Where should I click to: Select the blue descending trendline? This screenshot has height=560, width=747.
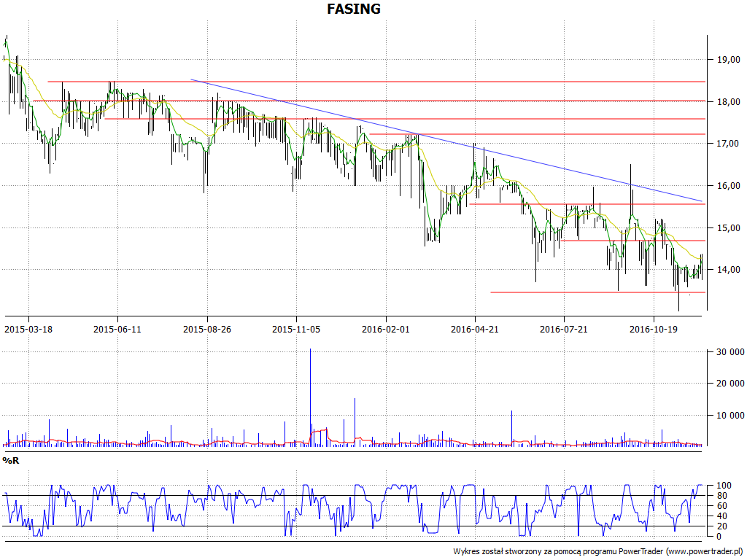click(x=446, y=140)
